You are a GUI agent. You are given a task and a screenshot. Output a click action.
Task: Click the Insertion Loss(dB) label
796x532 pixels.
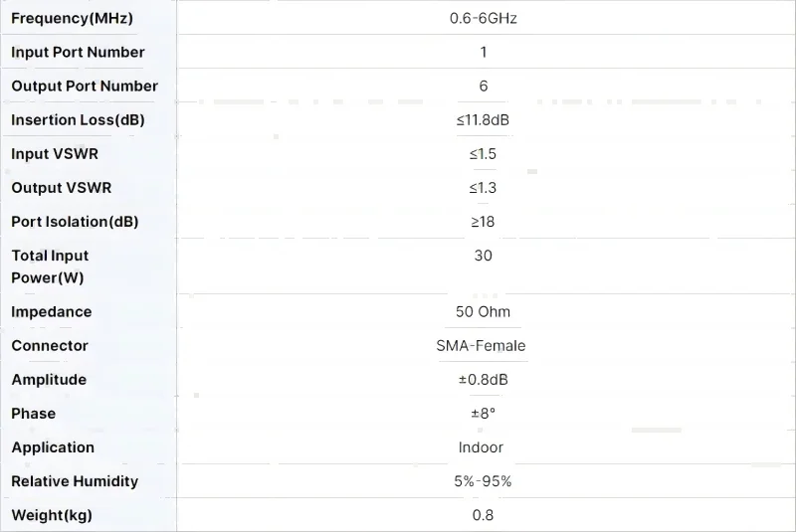pos(78,119)
